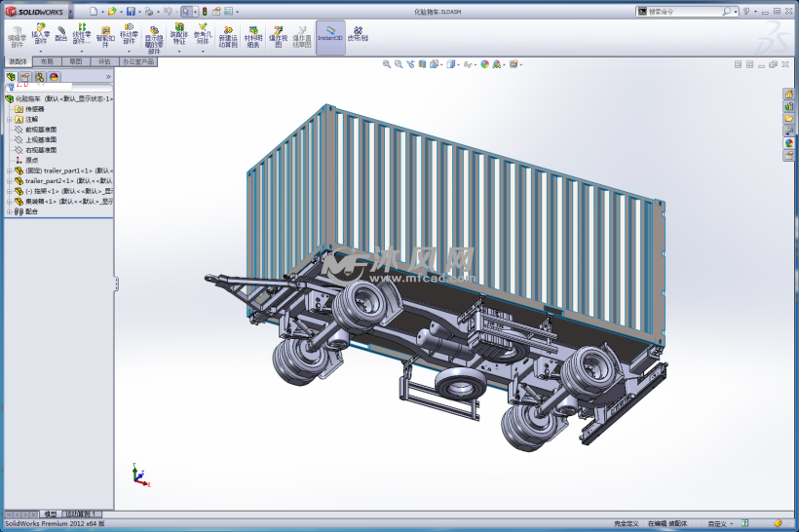Click the Save icon in quick access toolbar
The width and height of the screenshot is (799, 532).
click(131, 11)
